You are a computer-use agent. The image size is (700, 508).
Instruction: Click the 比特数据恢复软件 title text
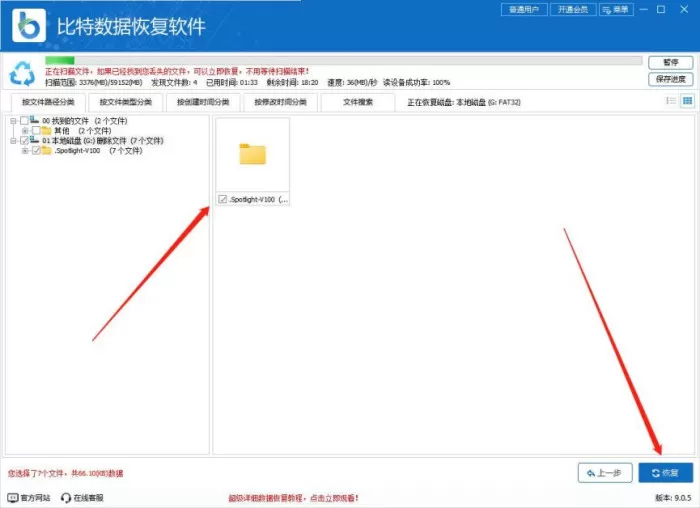pos(131,26)
